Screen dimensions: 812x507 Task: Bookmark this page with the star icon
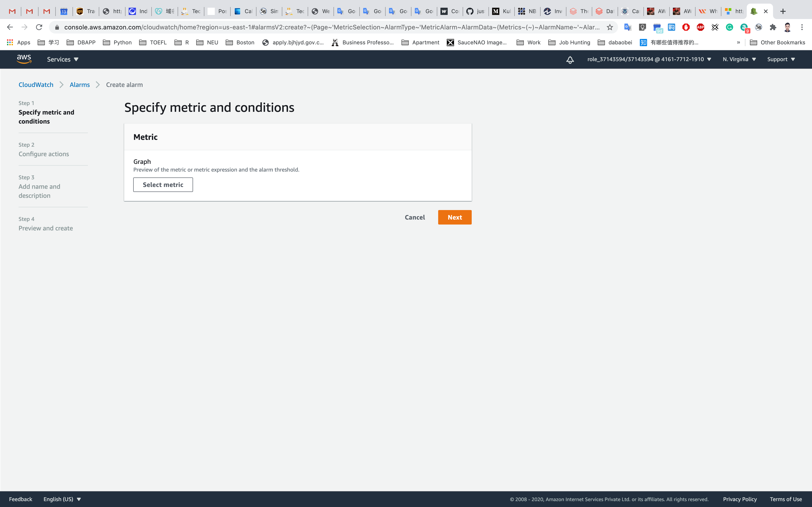tap(610, 27)
